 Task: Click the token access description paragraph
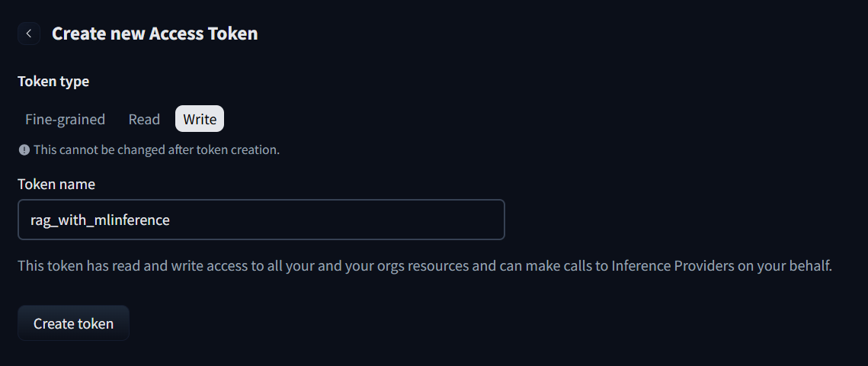pos(424,267)
